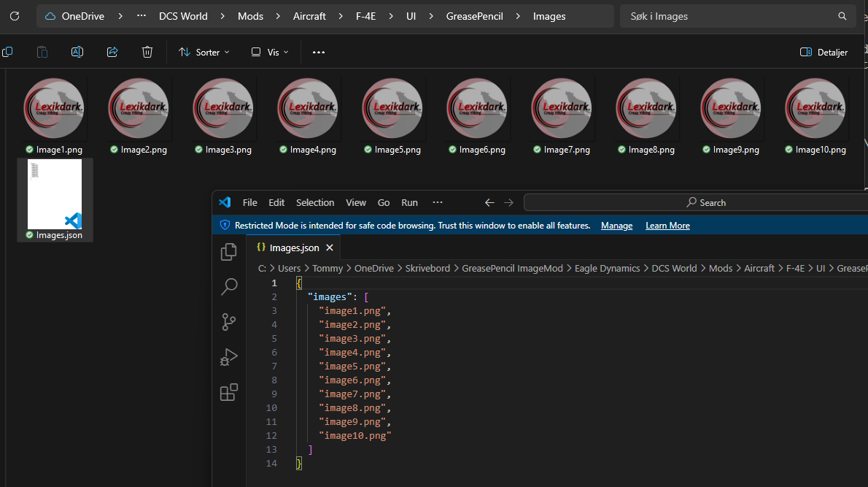Open the Extensions view
868x487 pixels.
[229, 393]
